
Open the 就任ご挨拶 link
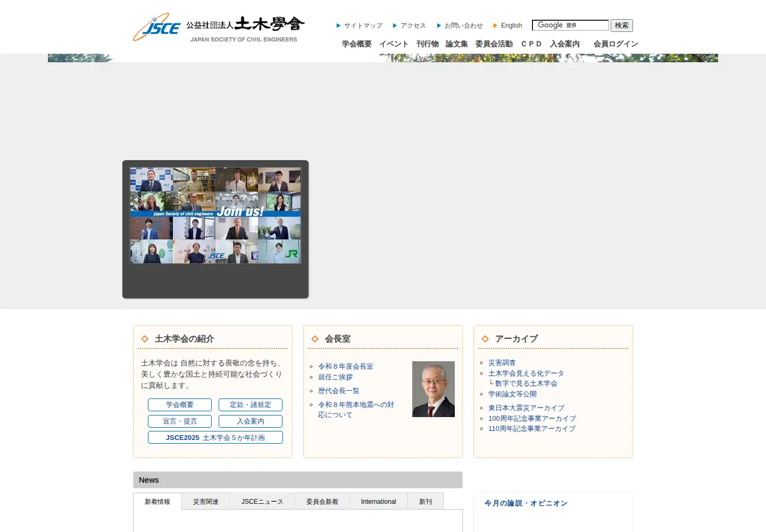(x=335, y=377)
